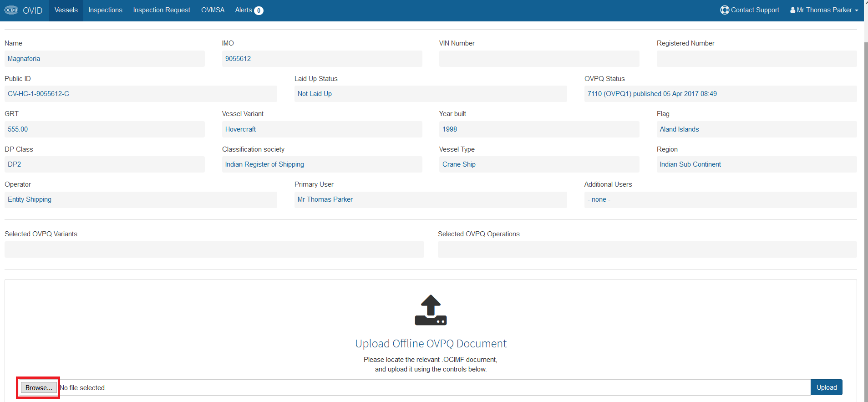
Task: Click the Vessel Type Crane Ship field
Action: point(539,164)
